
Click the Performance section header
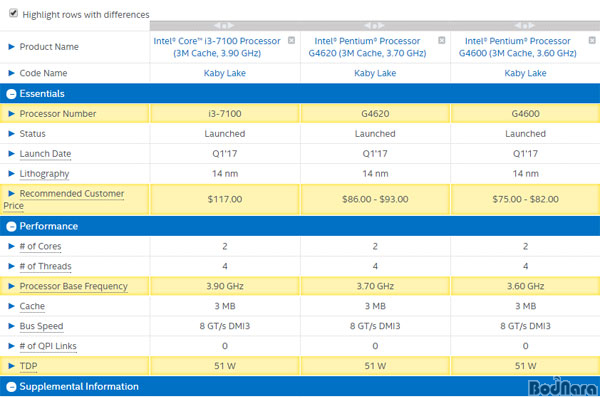[300, 226]
